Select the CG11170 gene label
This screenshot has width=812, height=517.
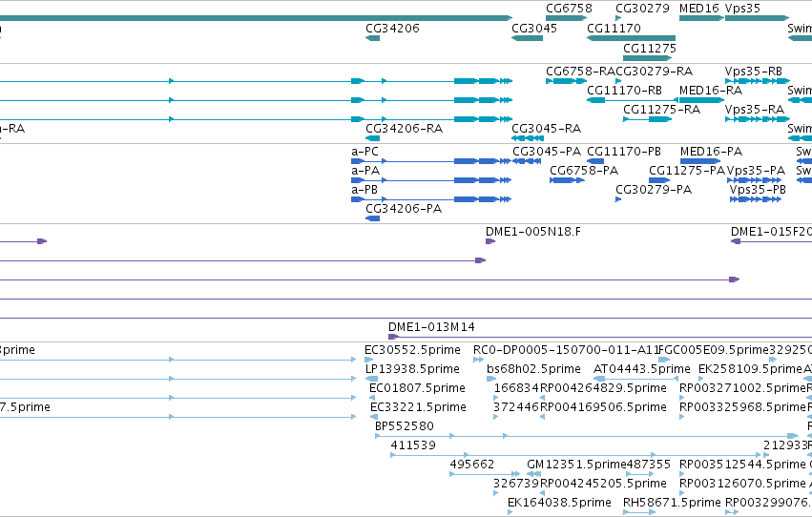[614, 29]
